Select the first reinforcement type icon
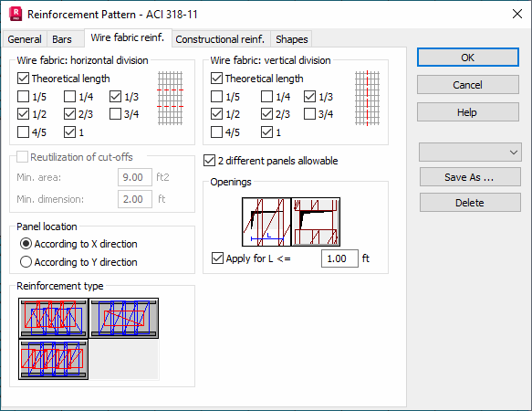The width and height of the screenshot is (532, 411). (x=53, y=318)
